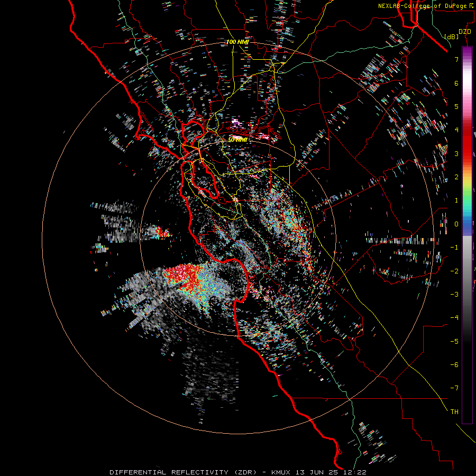Click the positive 1 tick on the scale
476x476 pixels.
point(456,200)
